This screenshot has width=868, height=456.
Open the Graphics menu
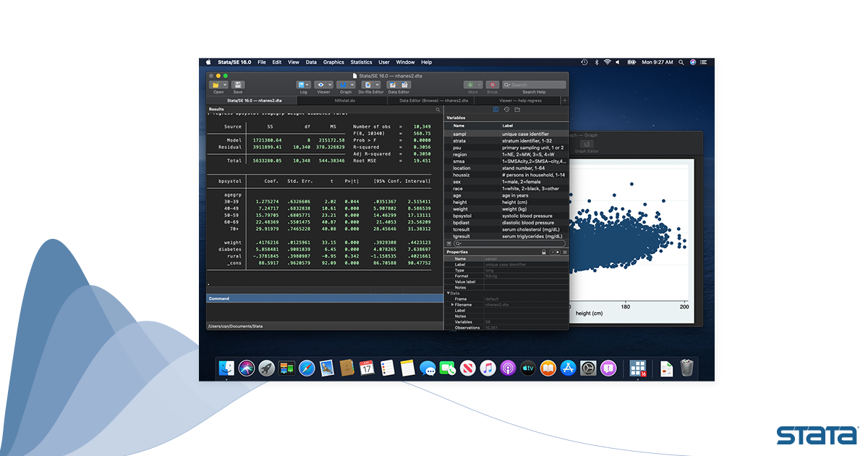pos(333,62)
